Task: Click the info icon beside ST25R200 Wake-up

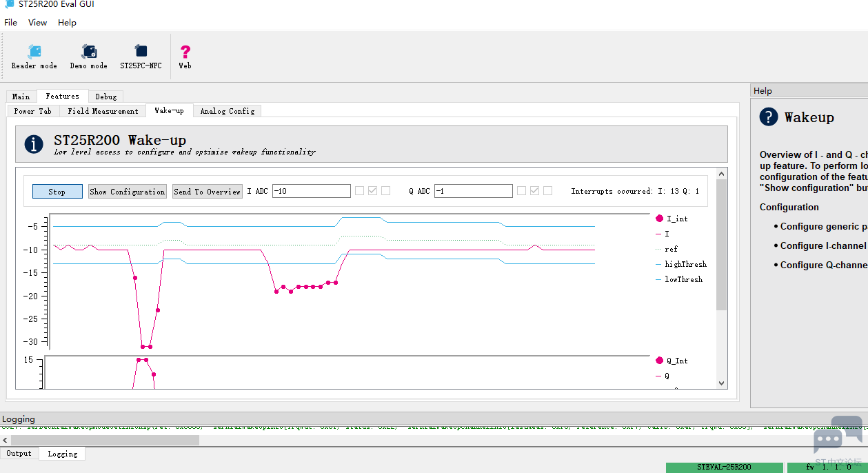Action: [x=34, y=144]
